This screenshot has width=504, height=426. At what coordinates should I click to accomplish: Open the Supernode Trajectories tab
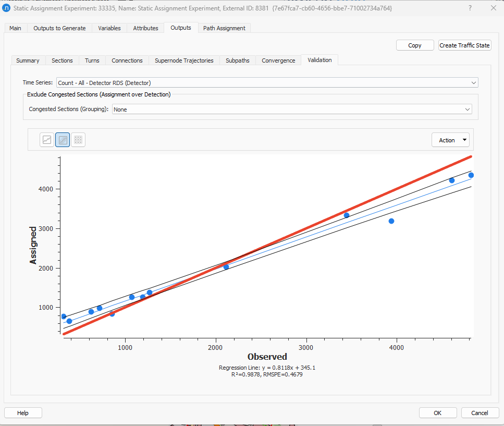tap(183, 60)
